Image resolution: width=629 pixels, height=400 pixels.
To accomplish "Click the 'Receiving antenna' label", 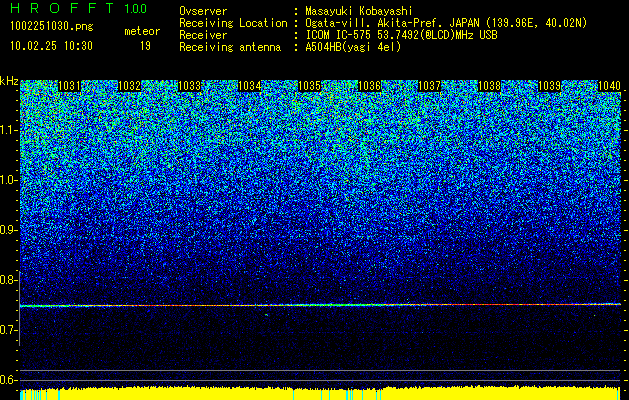I will tap(230, 47).
